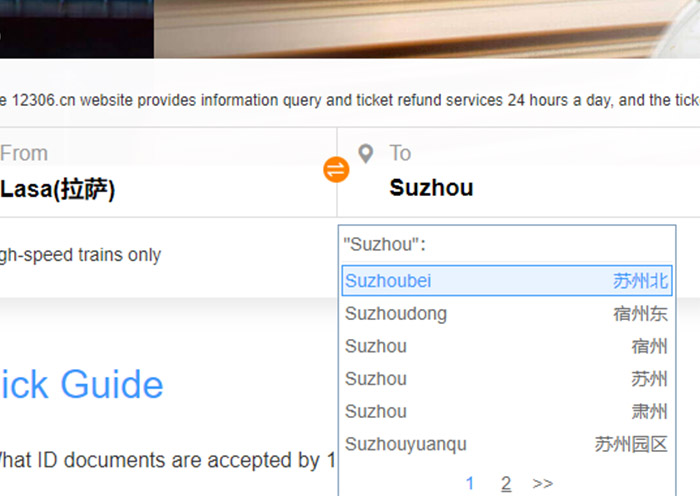The height and width of the screenshot is (496, 700).
Task: Click the Quick Guide heading
Action: [82, 384]
